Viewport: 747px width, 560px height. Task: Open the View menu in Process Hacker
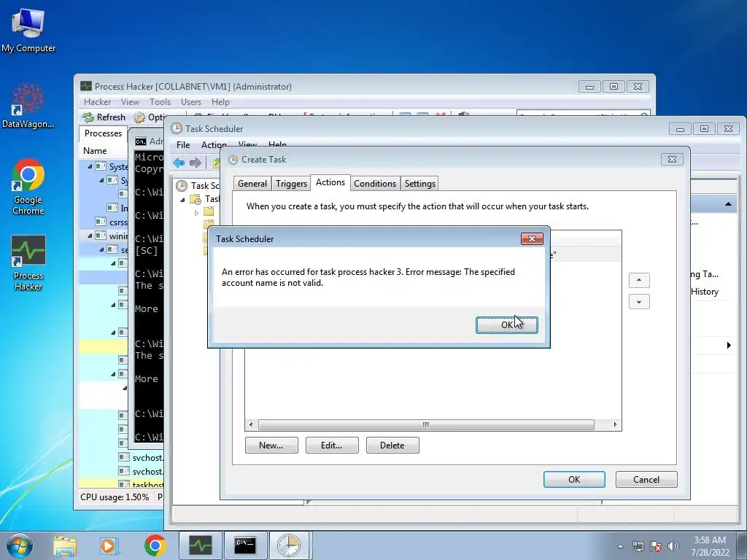pyautogui.click(x=130, y=102)
